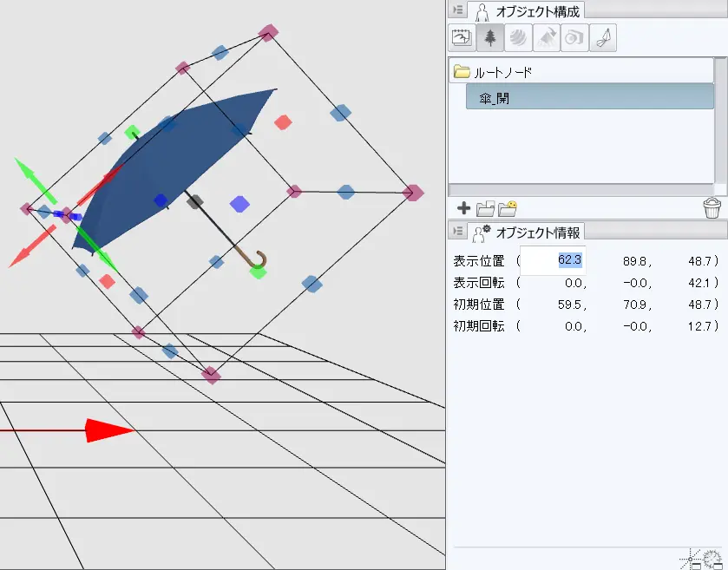Select the tree (node structure) toolbar icon
This screenshot has height=570, width=728.
490,37
